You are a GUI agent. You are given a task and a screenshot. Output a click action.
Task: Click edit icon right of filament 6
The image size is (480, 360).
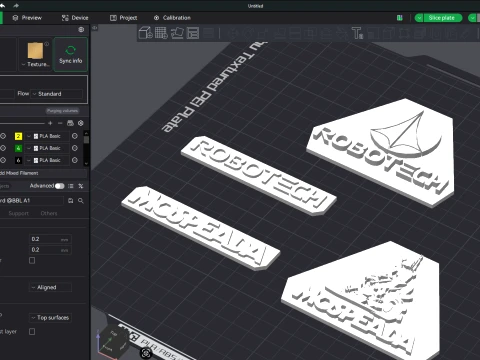click(x=75, y=160)
